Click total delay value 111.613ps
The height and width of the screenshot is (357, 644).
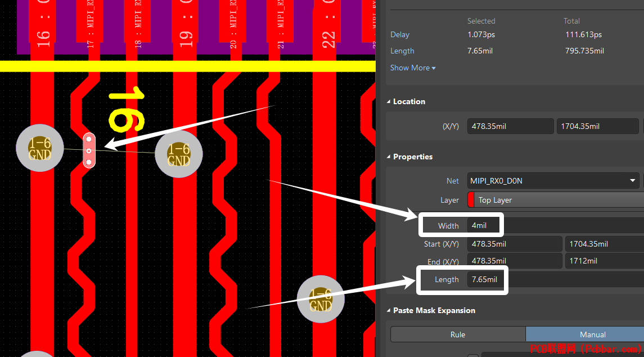pos(584,34)
